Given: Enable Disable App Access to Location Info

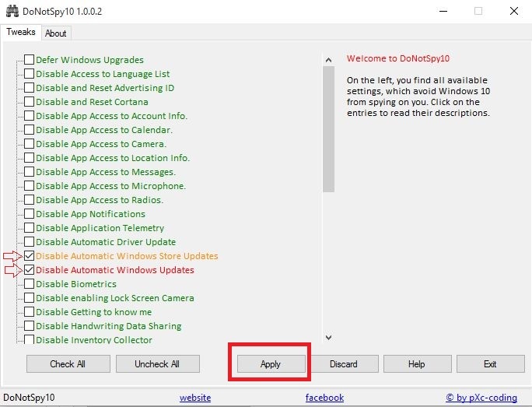Looking at the screenshot, I should [x=30, y=158].
